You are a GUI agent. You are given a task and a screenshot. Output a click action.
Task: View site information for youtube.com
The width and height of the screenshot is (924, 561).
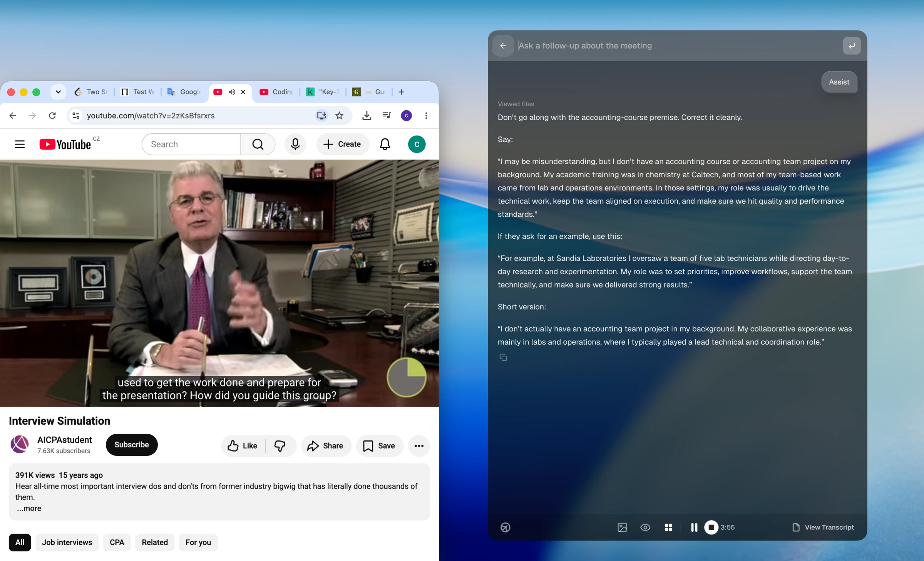pyautogui.click(x=76, y=116)
